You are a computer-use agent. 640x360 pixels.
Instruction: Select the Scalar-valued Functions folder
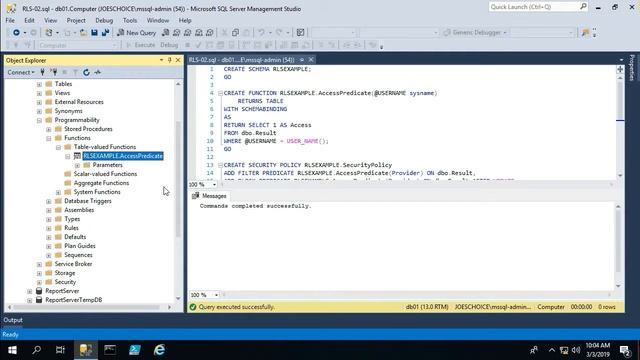[x=105, y=174]
